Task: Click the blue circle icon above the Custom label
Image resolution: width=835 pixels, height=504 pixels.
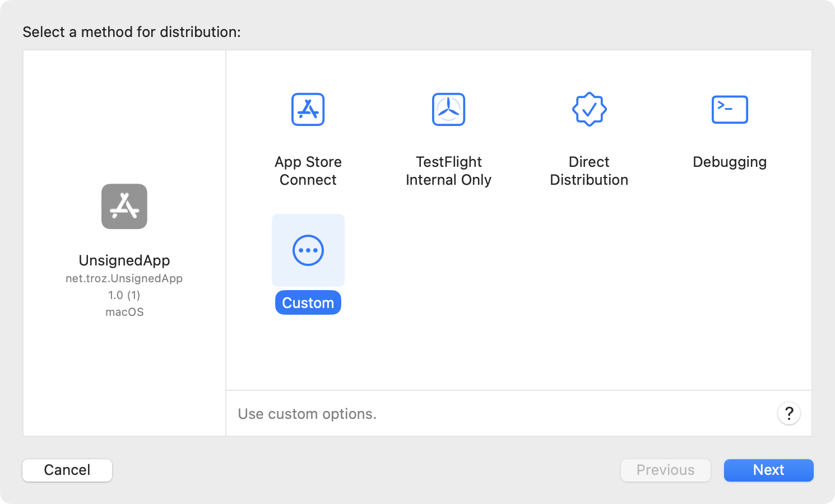Action: [x=308, y=250]
